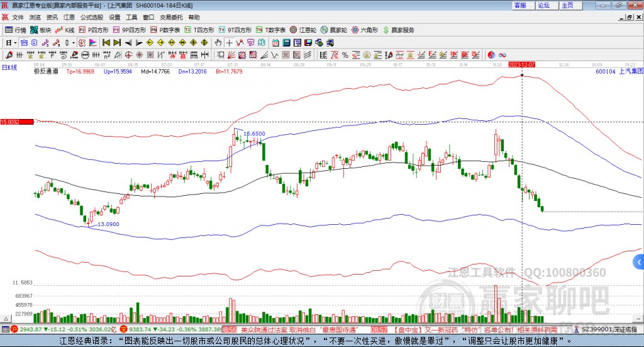Viewport: 644px width, 347px height.
Task: Toggle the 极反通道 indicator button
Action: pyautogui.click(x=82, y=43)
